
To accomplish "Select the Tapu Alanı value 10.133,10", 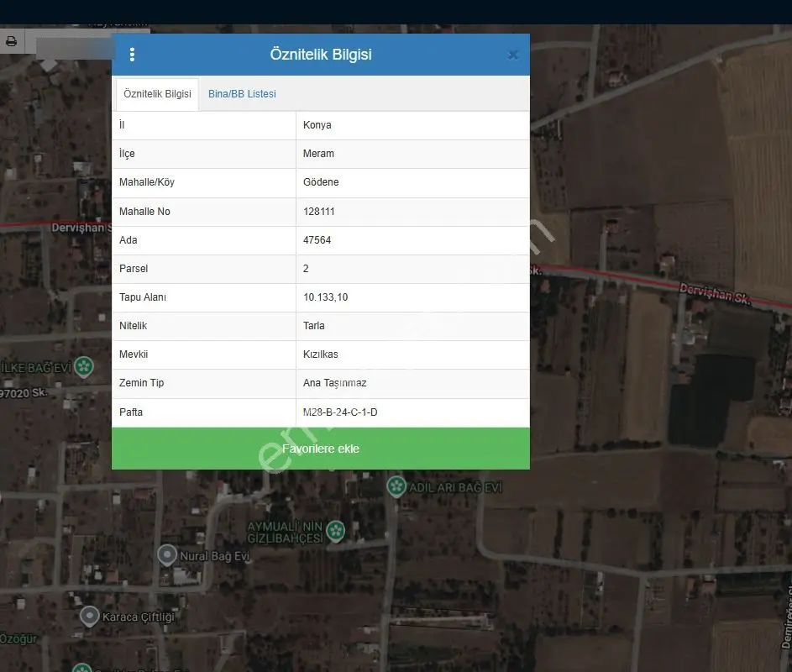I will [x=325, y=297].
